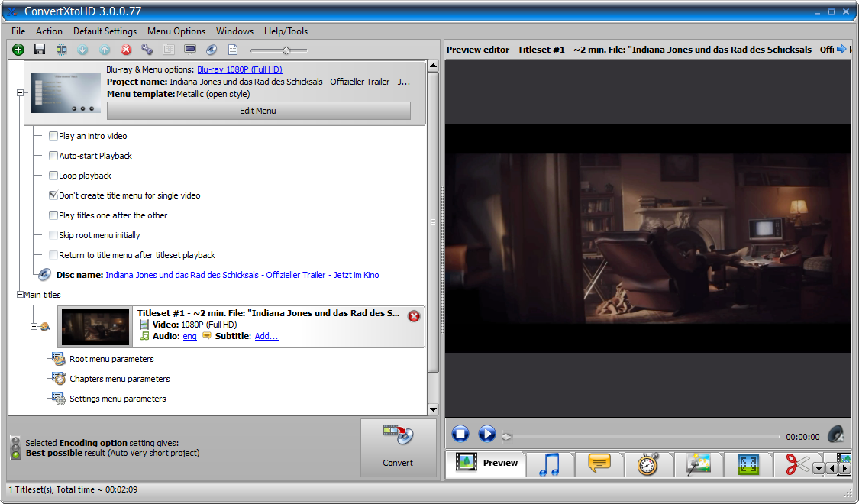Click the disc burn toolbar icon

(x=212, y=50)
